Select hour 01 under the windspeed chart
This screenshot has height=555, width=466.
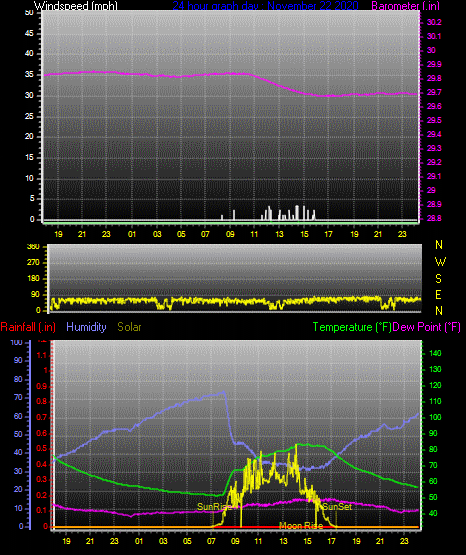tap(132, 234)
